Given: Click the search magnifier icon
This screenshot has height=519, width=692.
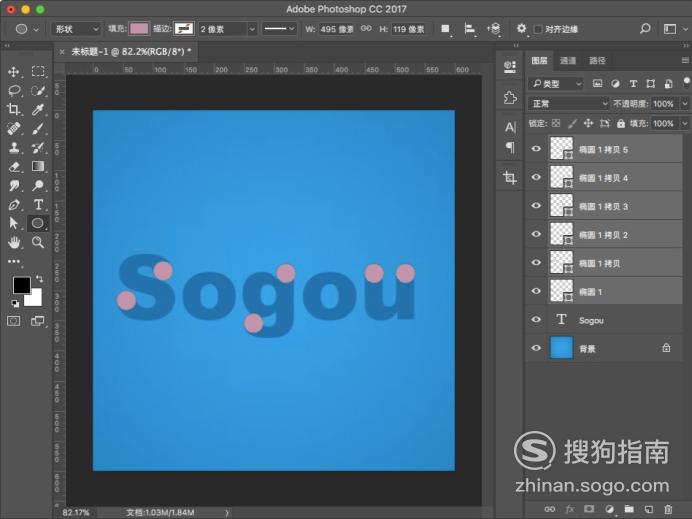Looking at the screenshot, I should (x=645, y=29).
